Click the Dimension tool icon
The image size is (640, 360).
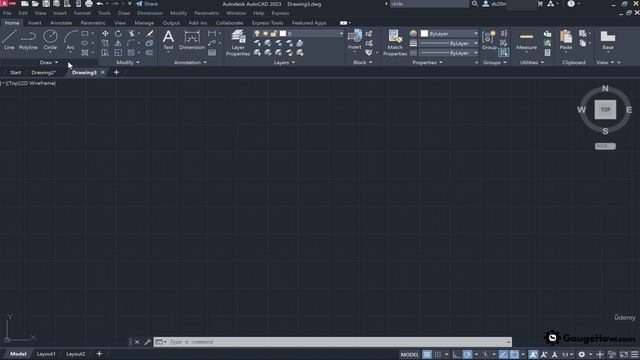pos(192,40)
